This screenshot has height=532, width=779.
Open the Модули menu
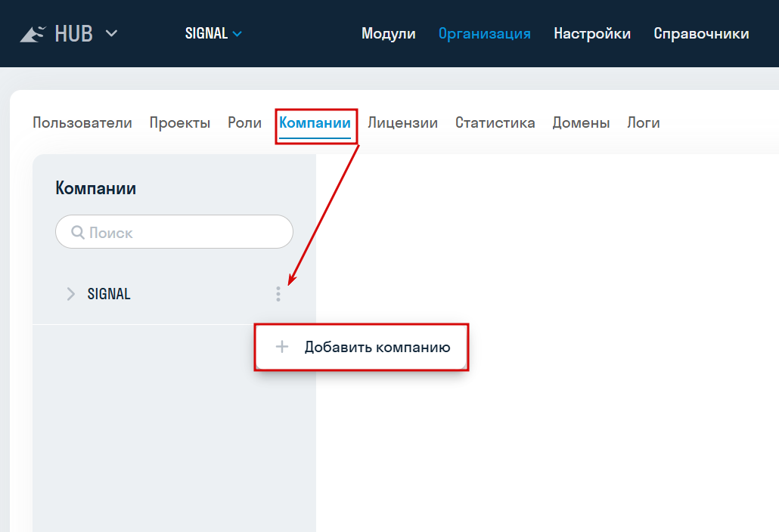[389, 33]
